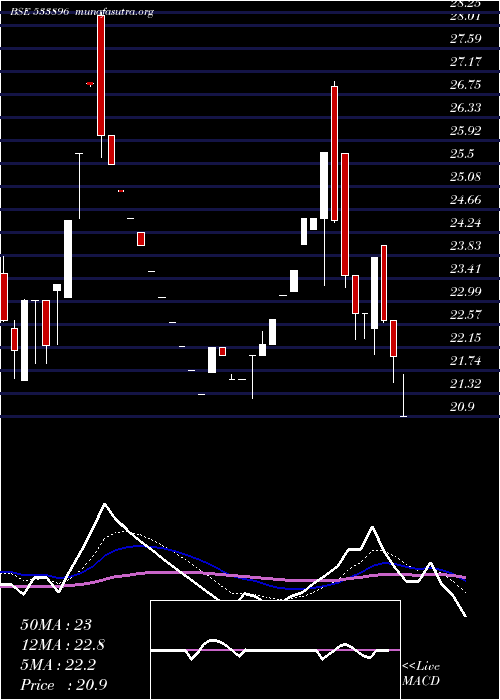Click the 23.41 price axis label
This screenshot has height=700, width=500.
tap(465, 269)
